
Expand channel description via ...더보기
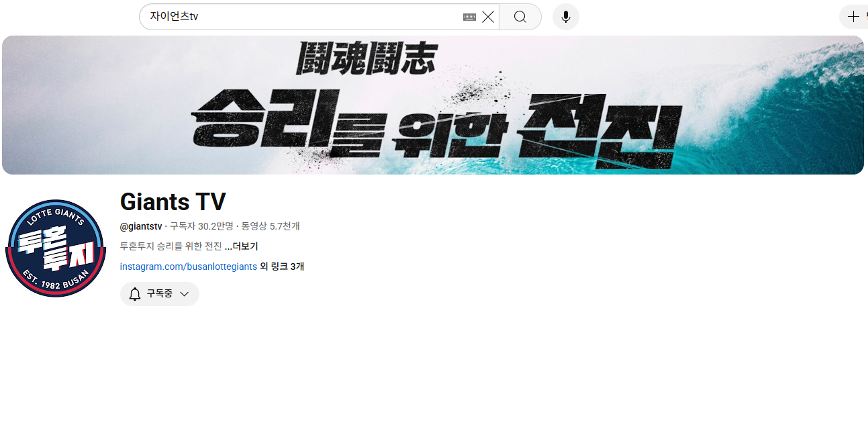point(241,246)
